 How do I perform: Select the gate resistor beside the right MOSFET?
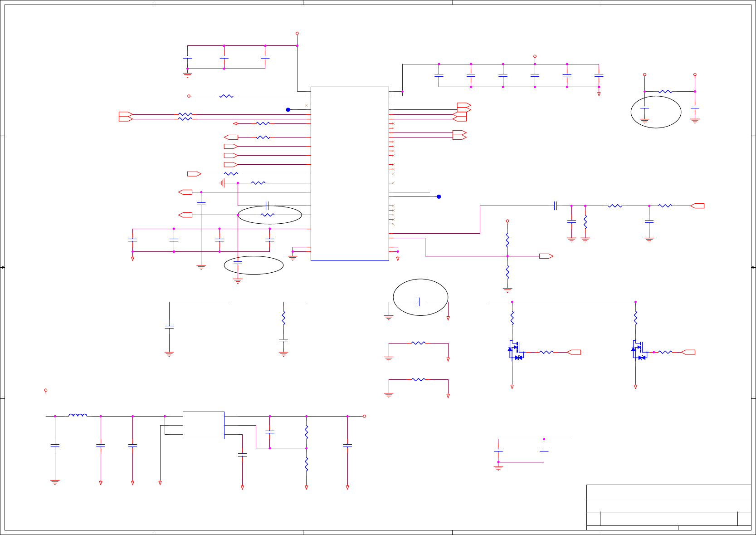point(665,352)
